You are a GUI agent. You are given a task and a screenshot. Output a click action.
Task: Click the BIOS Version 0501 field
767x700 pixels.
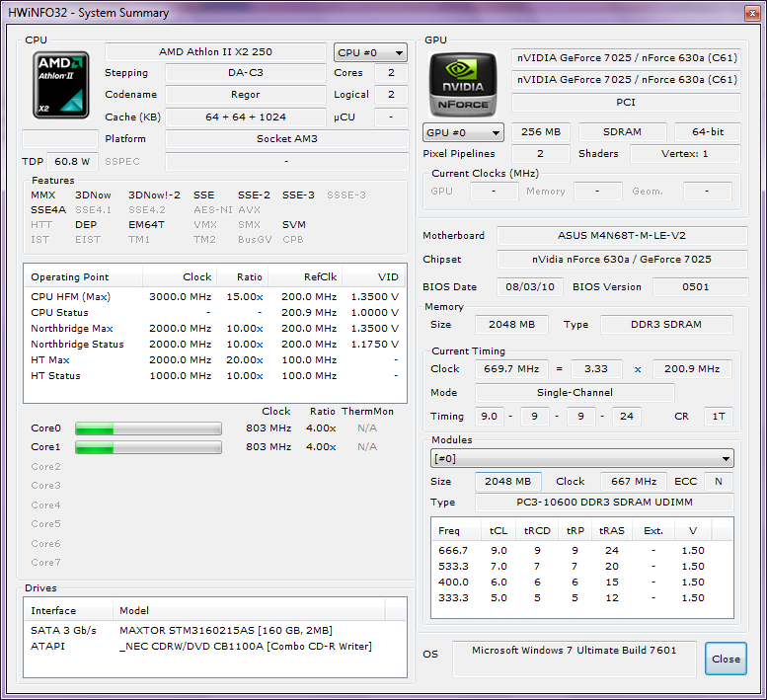pyautogui.click(x=701, y=287)
